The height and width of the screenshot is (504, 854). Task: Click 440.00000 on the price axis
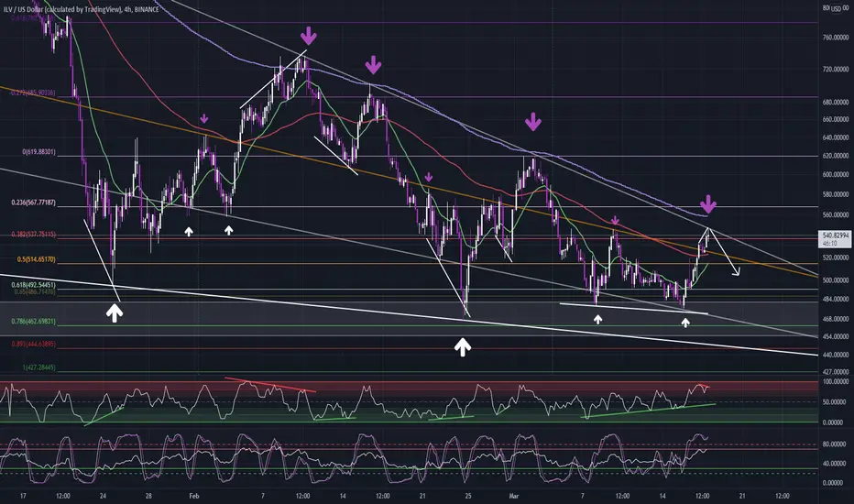point(836,355)
